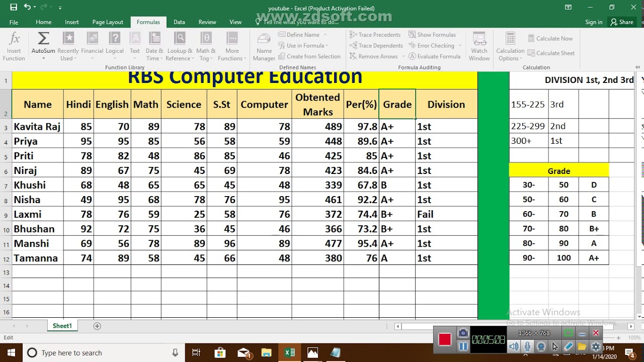Open the Logical functions library

tap(115, 47)
